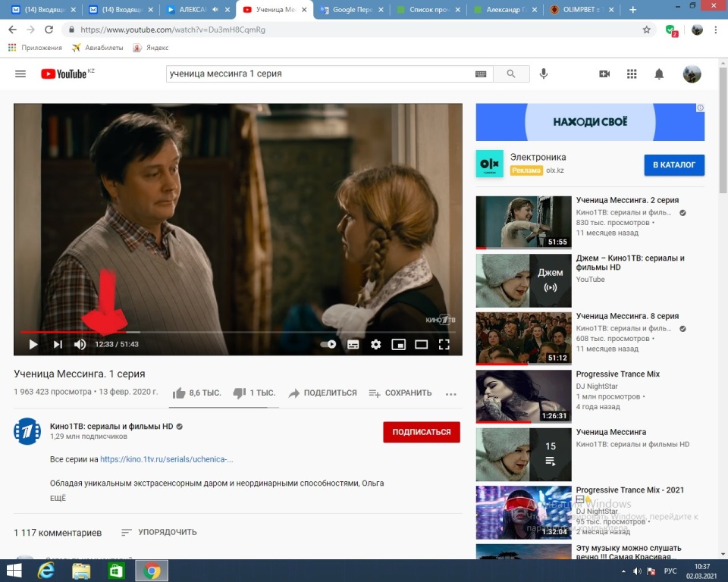The width and height of the screenshot is (728, 582).
Task: Play the video
Action: pyautogui.click(x=33, y=344)
